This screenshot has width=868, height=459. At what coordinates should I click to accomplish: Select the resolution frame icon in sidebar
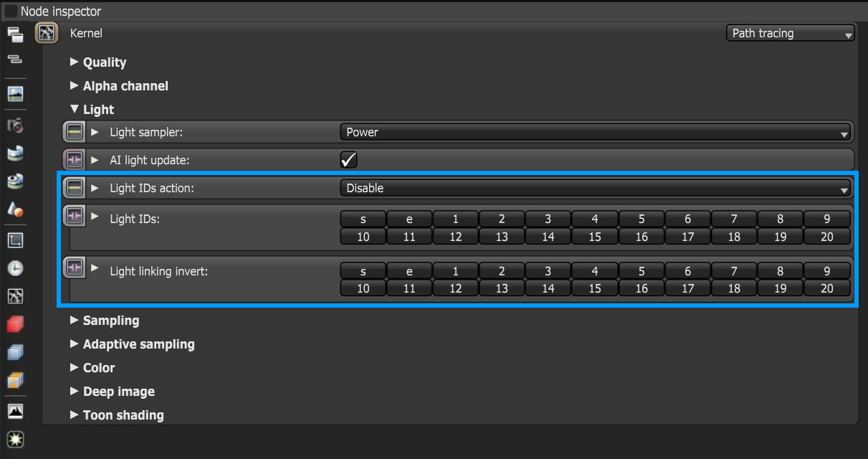(x=15, y=240)
